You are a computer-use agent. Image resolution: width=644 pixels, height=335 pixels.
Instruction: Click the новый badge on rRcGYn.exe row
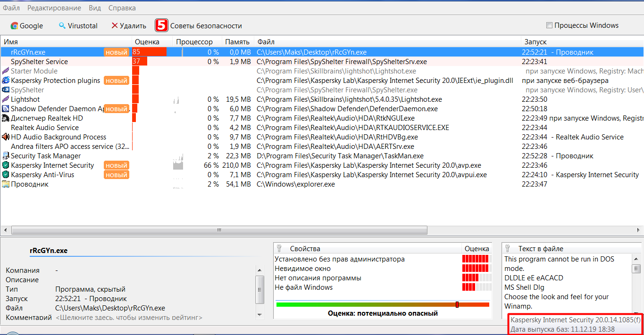click(117, 52)
